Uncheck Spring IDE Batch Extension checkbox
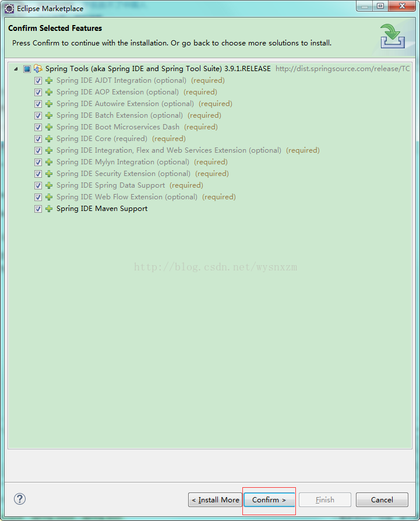Viewport: 420px width, 521px height. pos(38,115)
